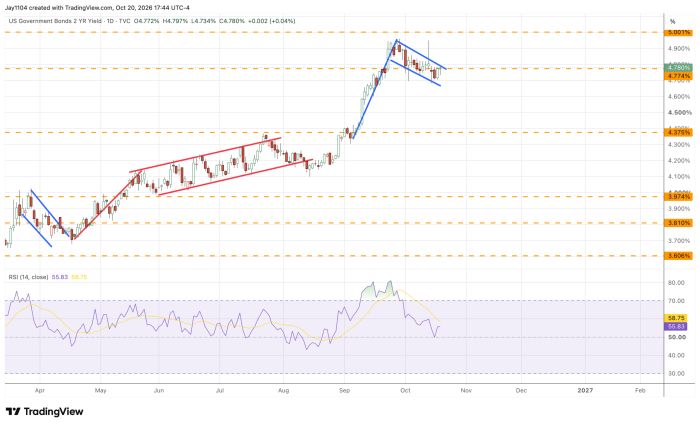The height and width of the screenshot is (426, 700).
Task: Click the purple 55.83 value beside RSI label
Action: [60, 277]
